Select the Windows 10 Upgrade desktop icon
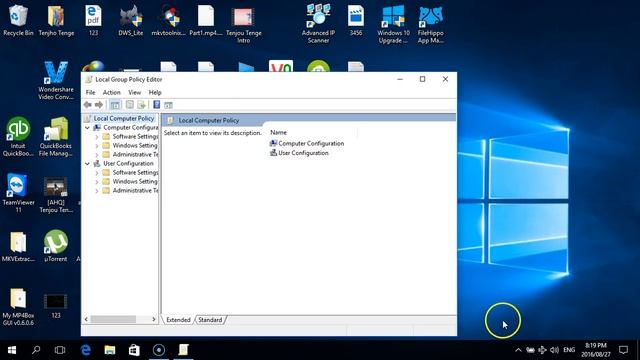640x360 pixels. 393,23
